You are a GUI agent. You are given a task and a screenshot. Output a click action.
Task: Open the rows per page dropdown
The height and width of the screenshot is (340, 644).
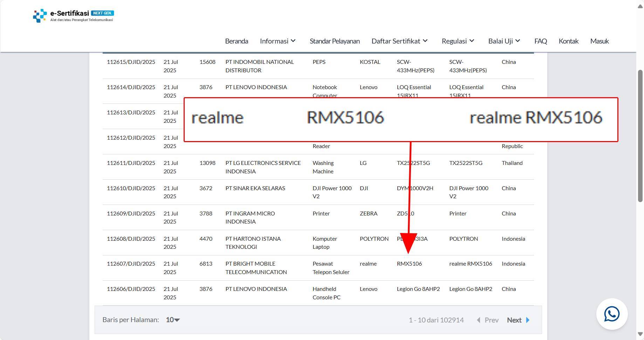click(x=173, y=320)
